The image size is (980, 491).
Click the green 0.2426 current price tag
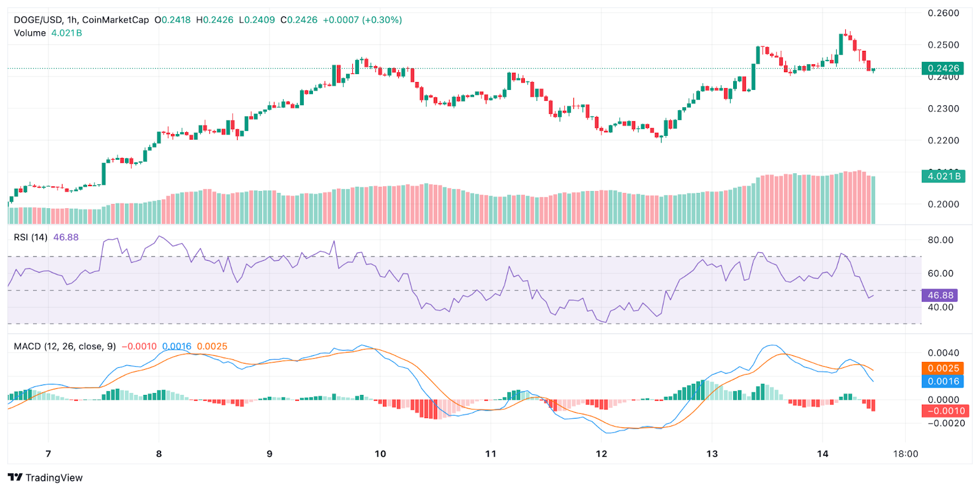[943, 68]
